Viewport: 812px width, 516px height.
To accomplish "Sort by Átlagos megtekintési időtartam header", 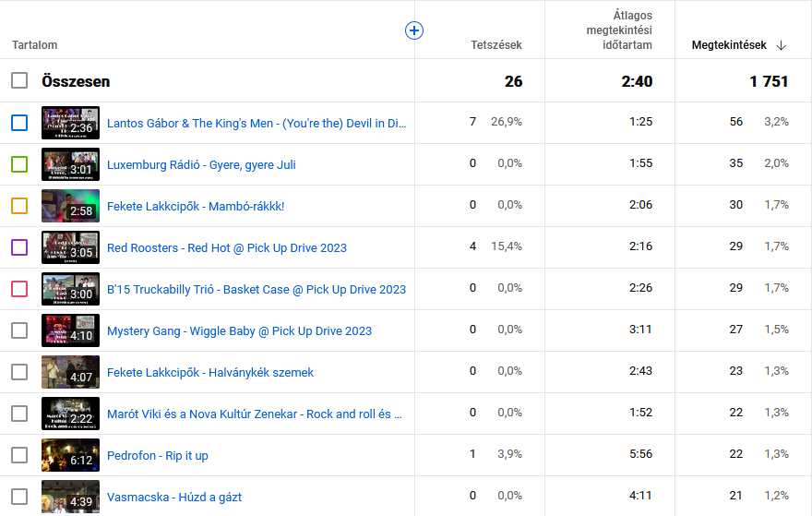I will (x=619, y=30).
